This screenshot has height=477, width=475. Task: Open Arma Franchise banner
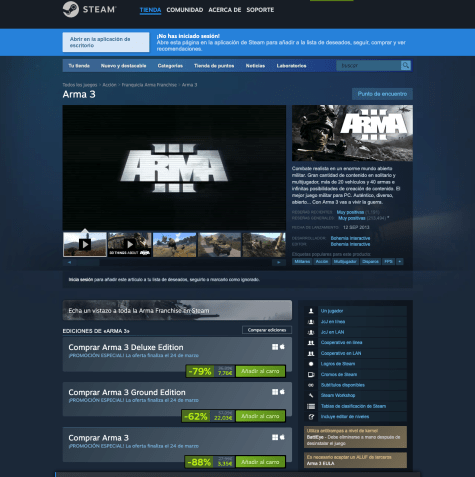coord(177,310)
